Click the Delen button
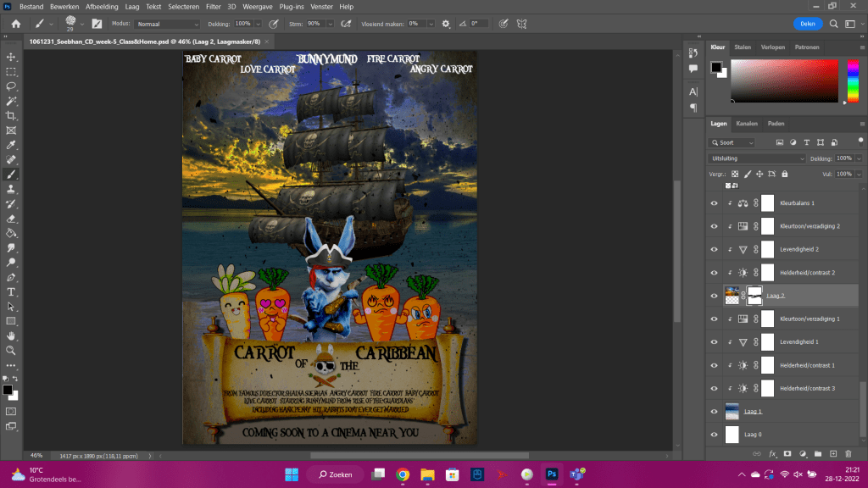Screen dimensions: 868x488 click(808, 24)
